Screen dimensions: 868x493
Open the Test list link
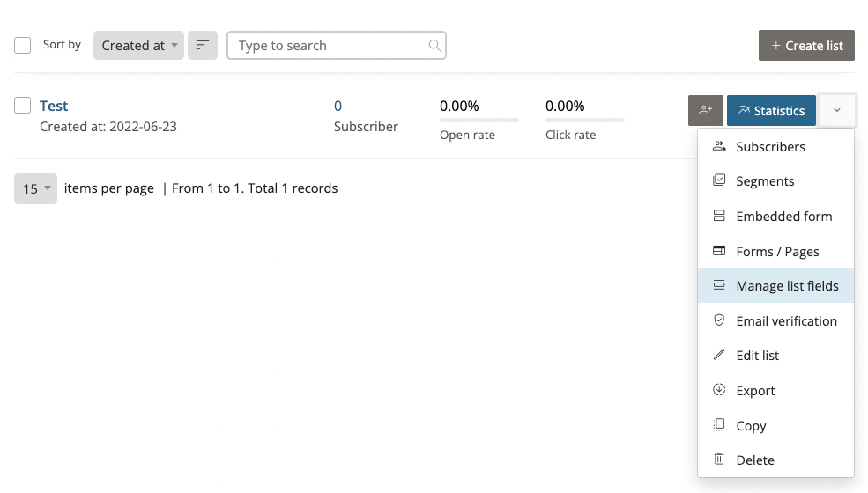(x=54, y=106)
